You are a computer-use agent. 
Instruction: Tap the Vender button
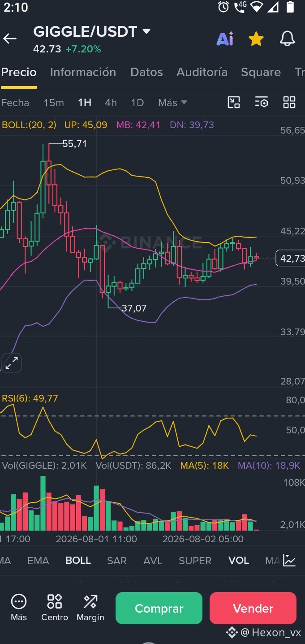(253, 608)
